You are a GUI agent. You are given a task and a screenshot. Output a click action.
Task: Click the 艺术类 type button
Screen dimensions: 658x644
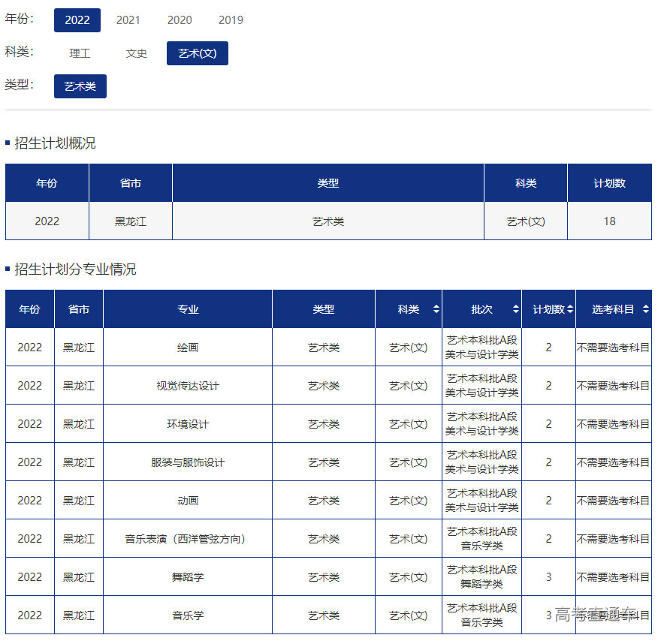click(80, 86)
